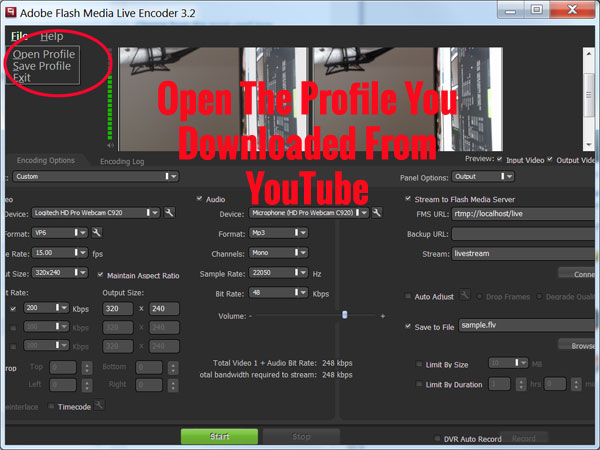Click the Adobe Flash Media Encoder title icon
Screen dimensions: 600x450
click(x=10, y=12)
